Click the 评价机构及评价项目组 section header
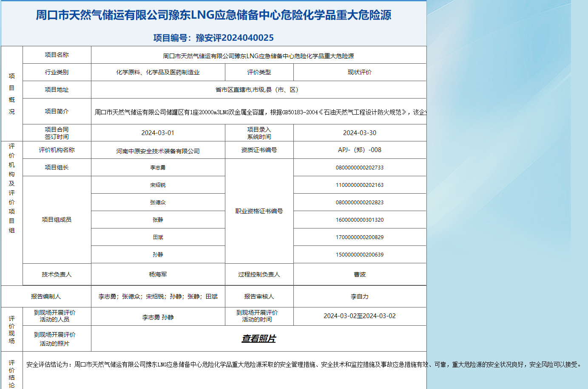The width and height of the screenshot is (588, 389). (11, 188)
